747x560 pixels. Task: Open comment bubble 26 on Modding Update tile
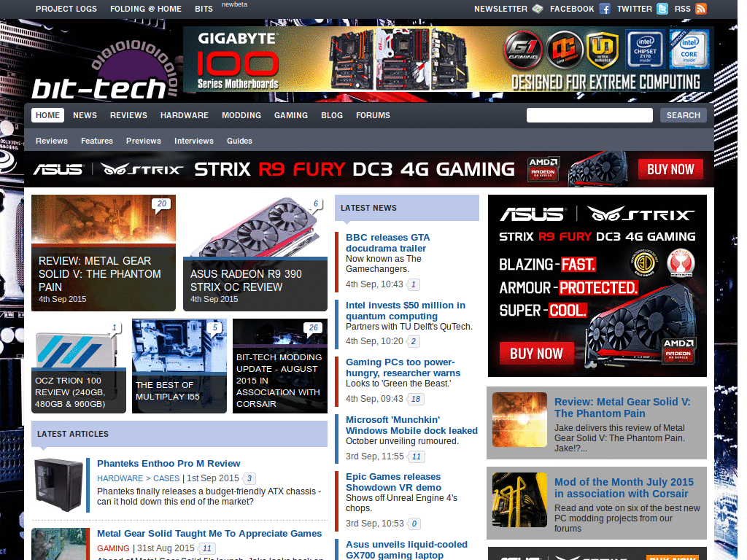click(313, 328)
